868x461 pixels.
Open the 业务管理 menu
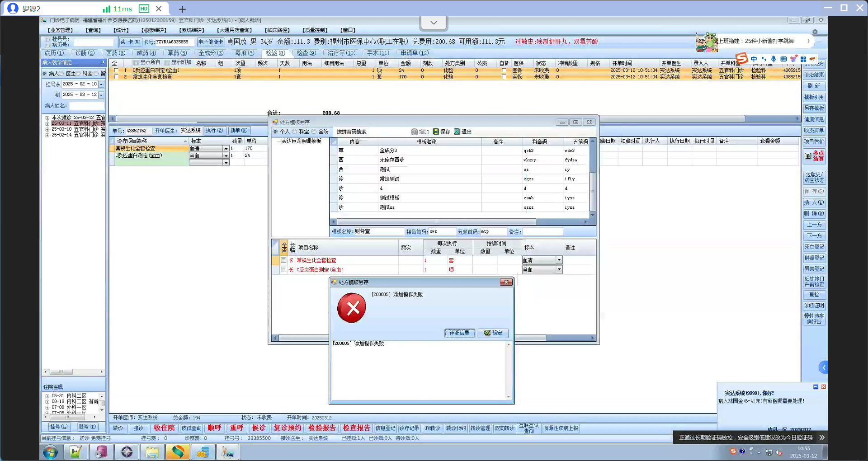point(60,30)
